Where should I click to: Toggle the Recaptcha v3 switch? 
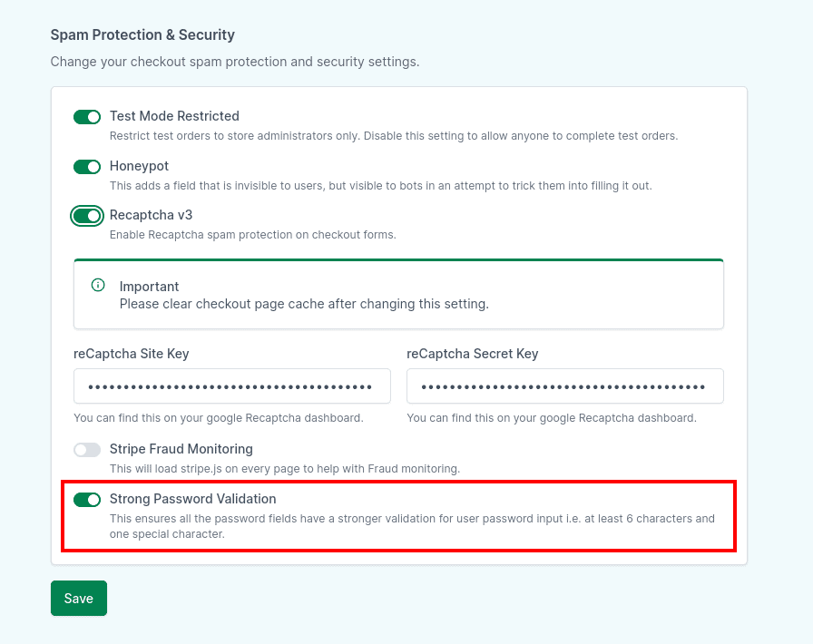click(87, 216)
